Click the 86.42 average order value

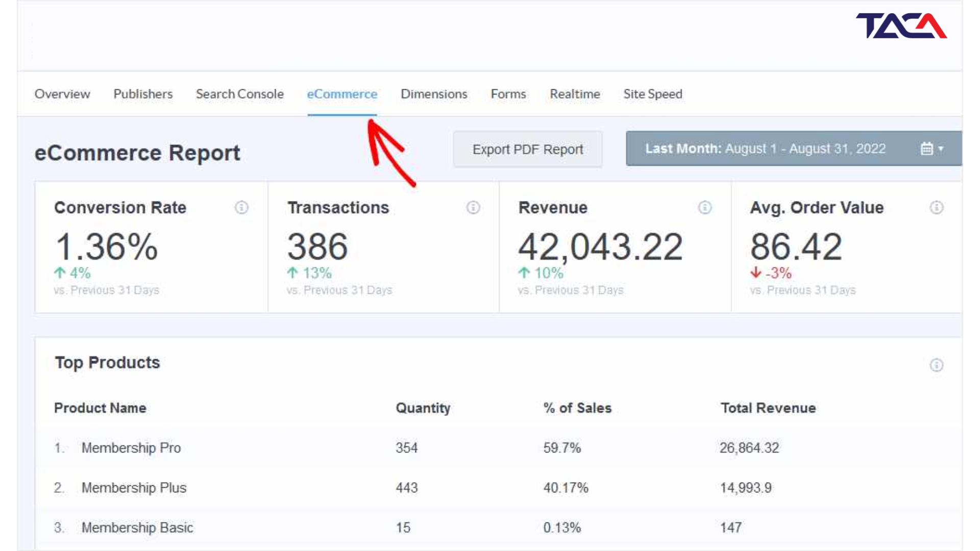click(x=796, y=247)
